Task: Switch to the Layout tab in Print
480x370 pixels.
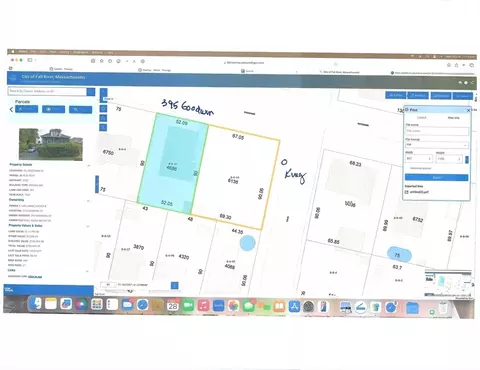Action: 422,117
